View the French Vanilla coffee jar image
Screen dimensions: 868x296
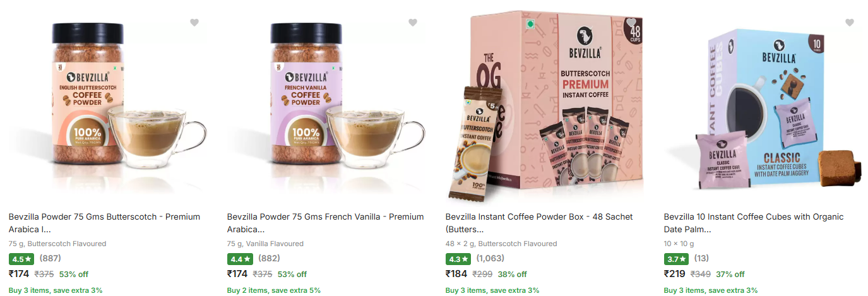pyautogui.click(x=326, y=104)
